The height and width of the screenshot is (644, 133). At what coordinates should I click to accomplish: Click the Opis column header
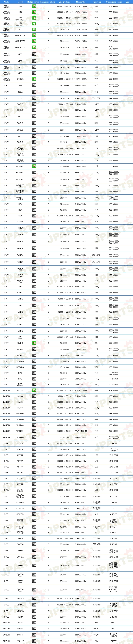pos(128,2)
